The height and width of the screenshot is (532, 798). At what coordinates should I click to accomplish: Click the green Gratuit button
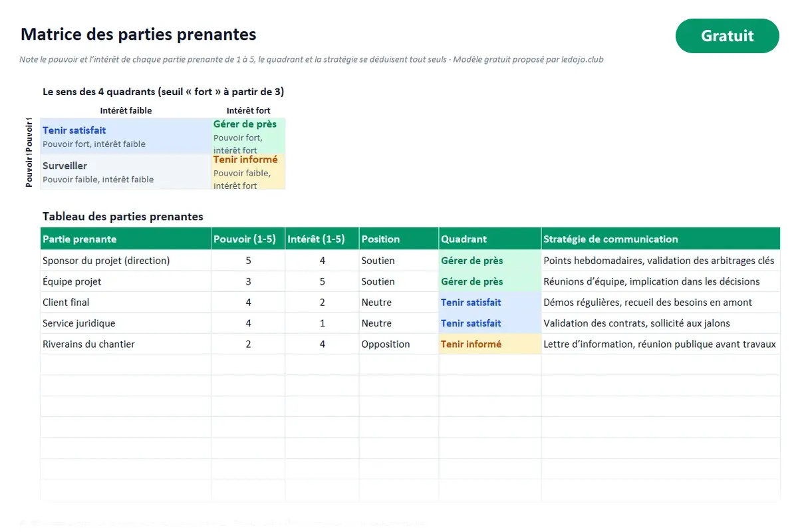click(x=727, y=36)
